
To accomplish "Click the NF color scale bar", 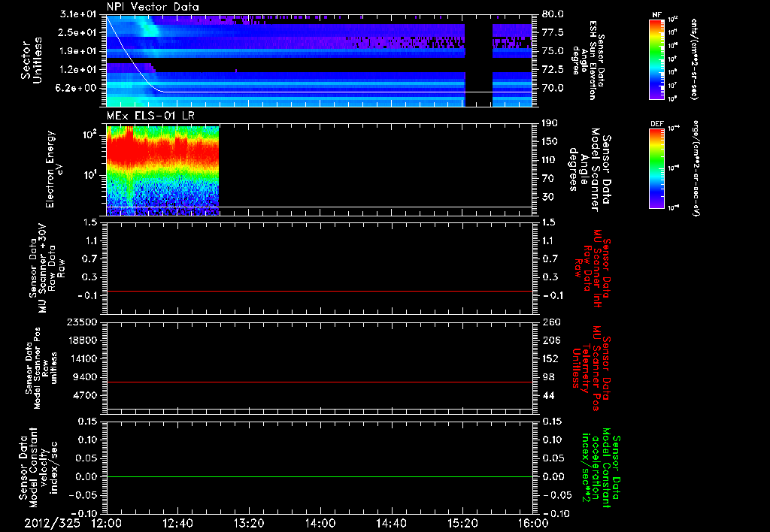I will [657, 59].
